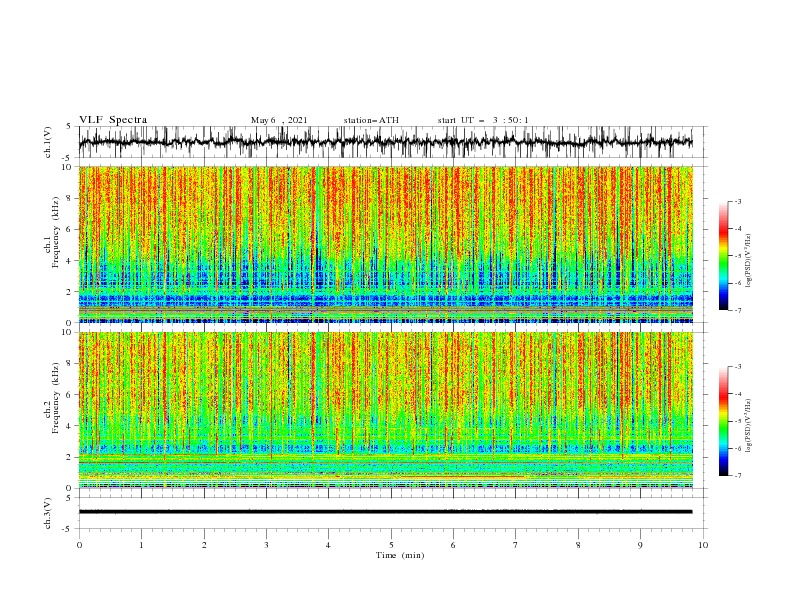Click the upper 'log(PSD)(V²/Hz)' colorbar label
The width and height of the screenshot is (792, 612).
click(x=750, y=261)
